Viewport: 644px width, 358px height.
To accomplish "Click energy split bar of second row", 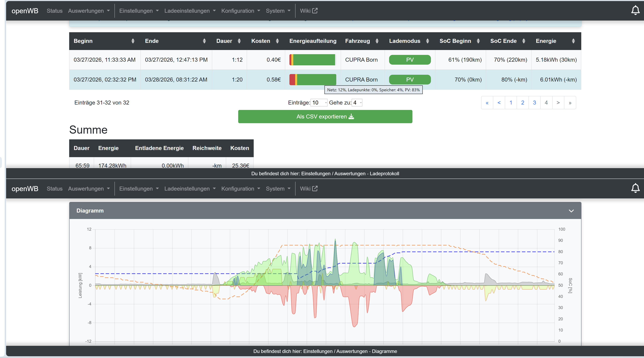I will [x=313, y=79].
